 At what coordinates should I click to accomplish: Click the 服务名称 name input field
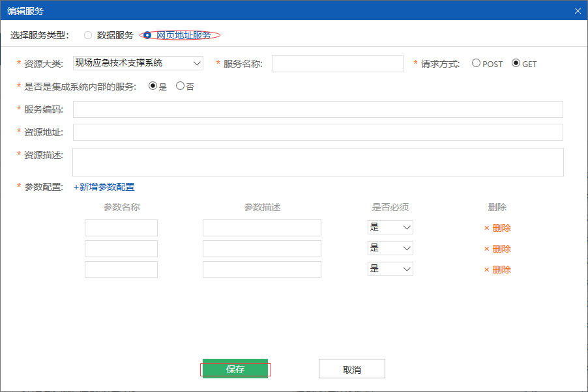[337, 63]
